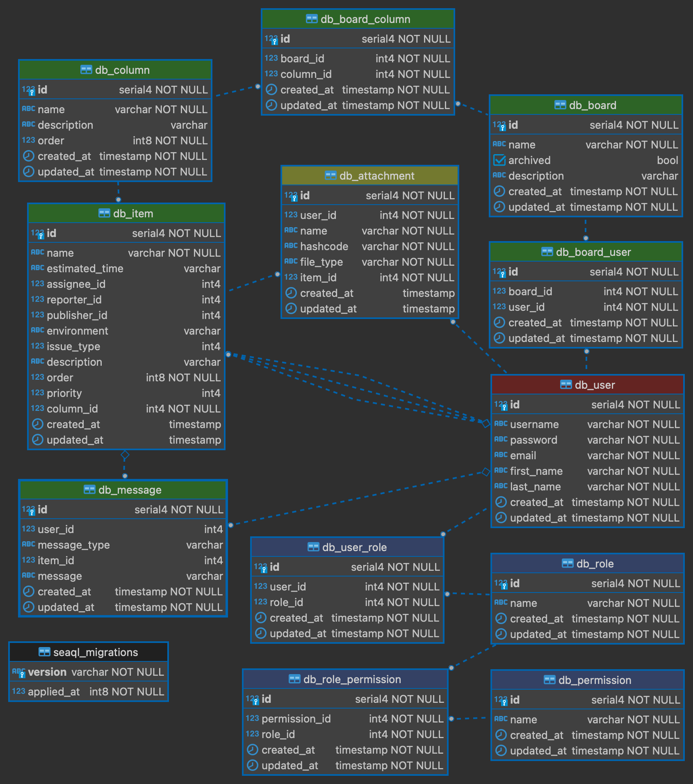The image size is (693, 784).
Task: Click the table icon beside db_user title
Action: coord(566,385)
